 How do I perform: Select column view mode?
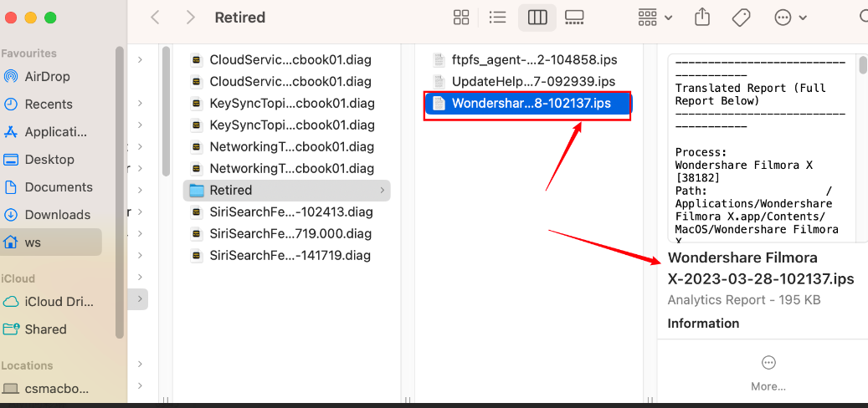pyautogui.click(x=537, y=18)
